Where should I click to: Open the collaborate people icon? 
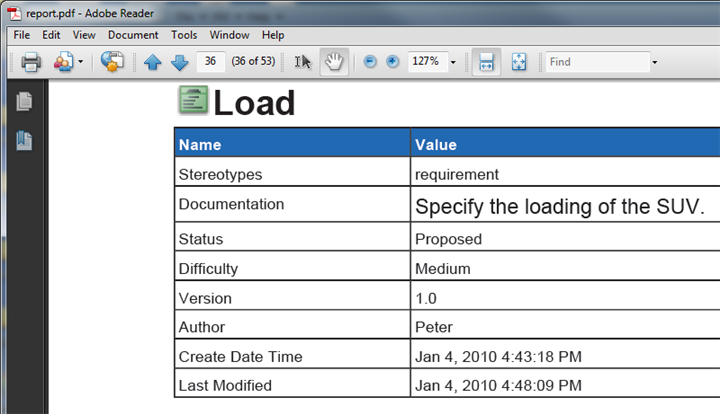pyautogui.click(x=63, y=62)
